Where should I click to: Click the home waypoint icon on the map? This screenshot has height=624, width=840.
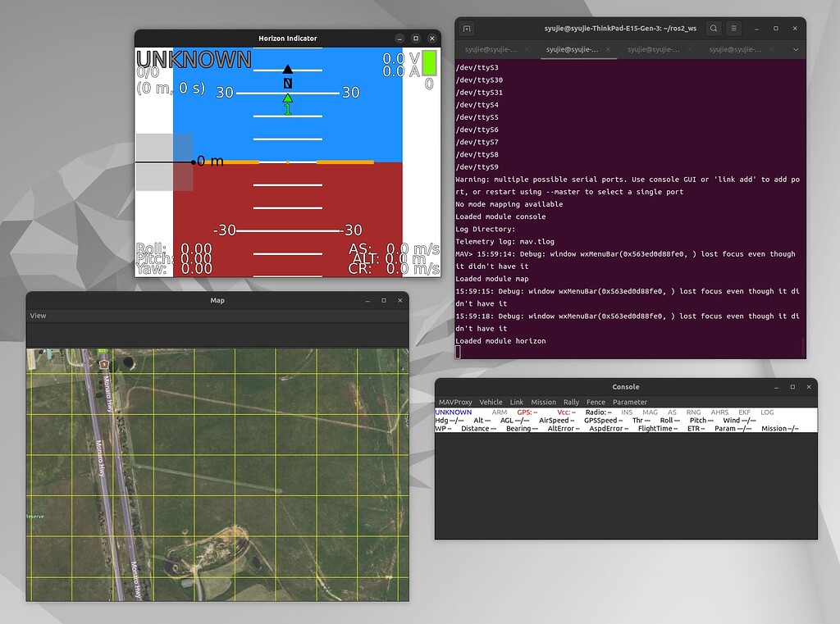point(103,363)
